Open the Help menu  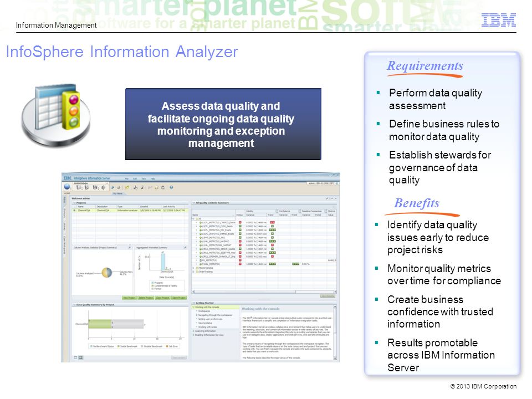153,178
